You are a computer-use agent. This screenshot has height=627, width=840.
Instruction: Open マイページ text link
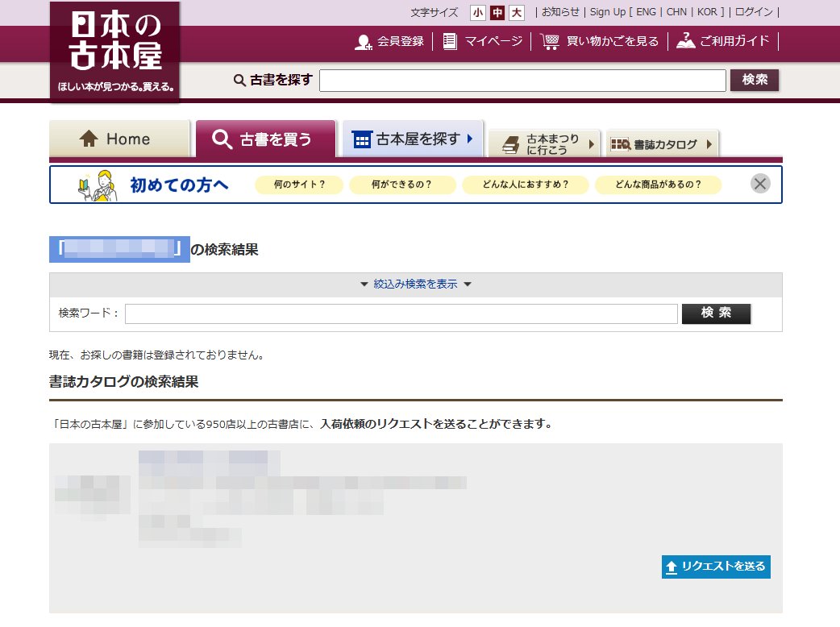(493, 41)
